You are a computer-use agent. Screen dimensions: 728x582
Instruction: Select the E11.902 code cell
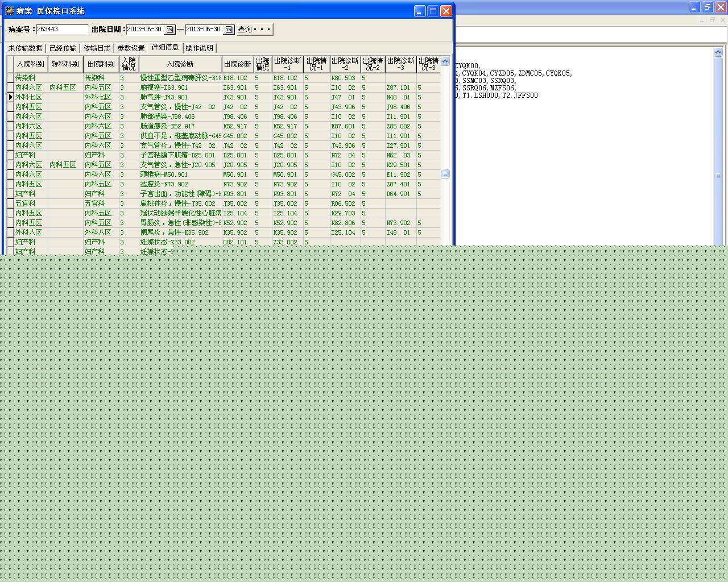(400, 174)
